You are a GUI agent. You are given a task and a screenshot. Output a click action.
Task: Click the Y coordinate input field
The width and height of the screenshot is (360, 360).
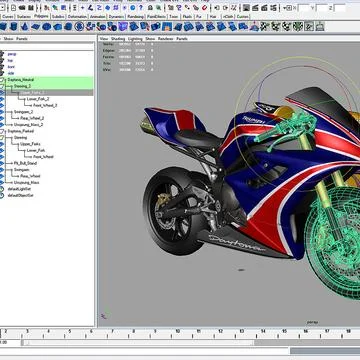pos(323,8)
